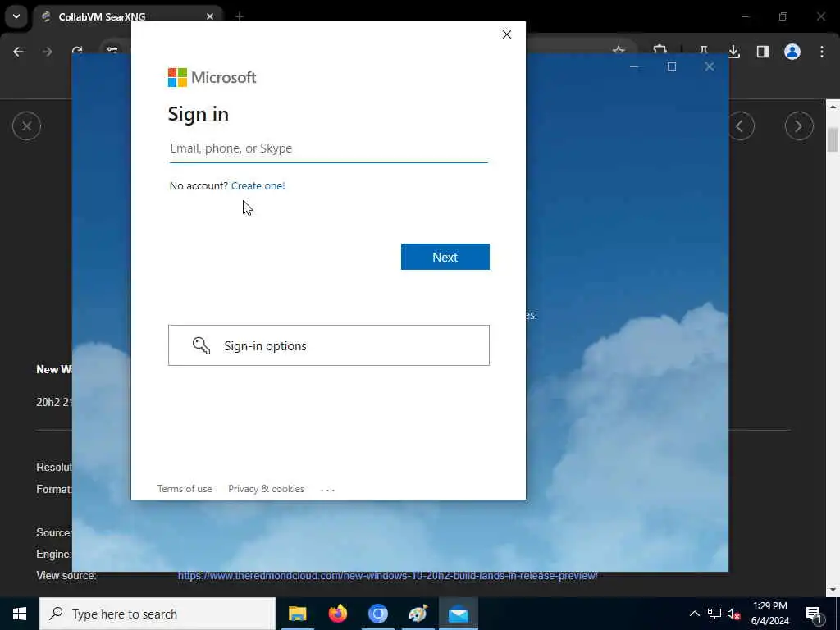
Task: Open the notification center icon
Action: (815, 614)
